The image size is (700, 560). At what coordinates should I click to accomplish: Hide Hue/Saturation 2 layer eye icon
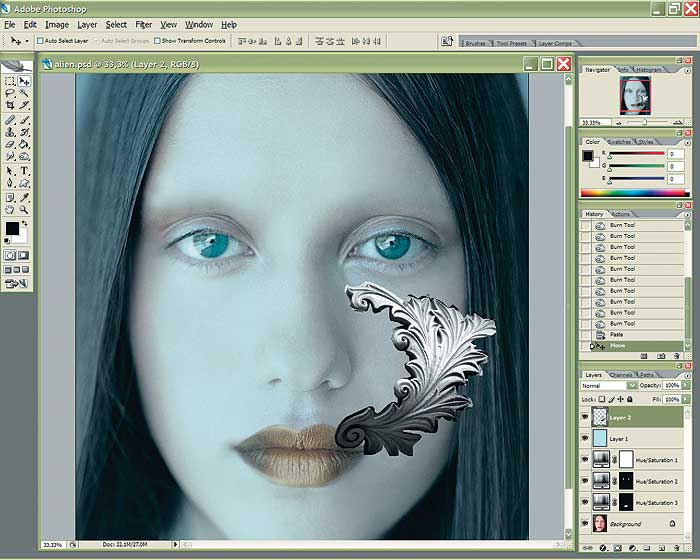pos(585,481)
